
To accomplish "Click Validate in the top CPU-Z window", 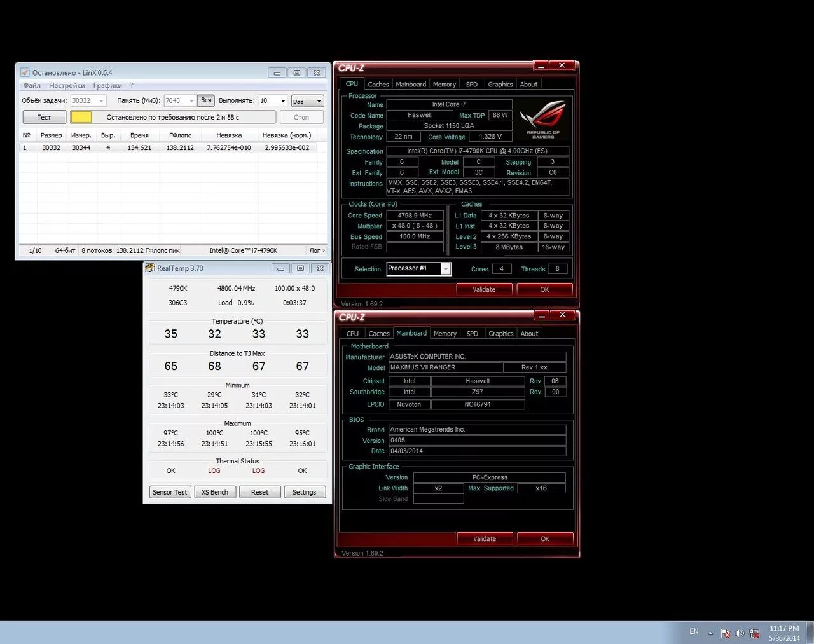I will point(484,289).
